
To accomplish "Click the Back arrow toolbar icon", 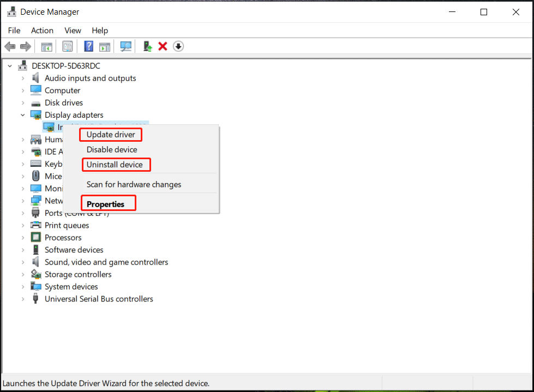I will pos(10,46).
